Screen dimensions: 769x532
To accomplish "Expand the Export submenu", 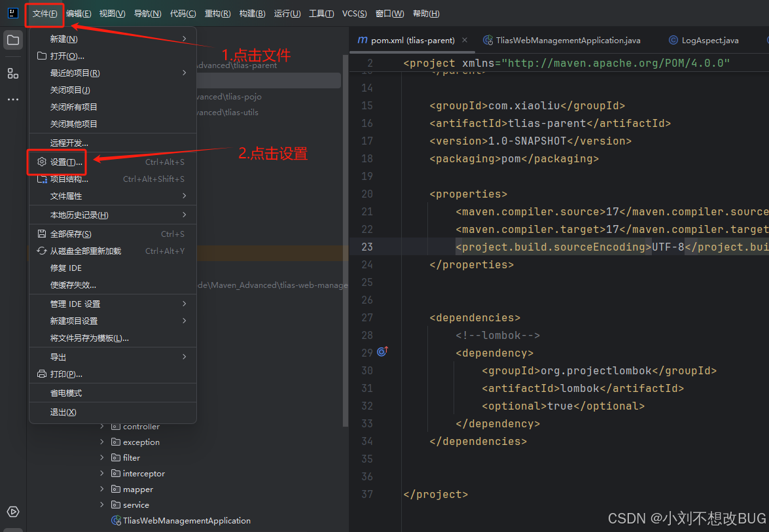I will [185, 357].
